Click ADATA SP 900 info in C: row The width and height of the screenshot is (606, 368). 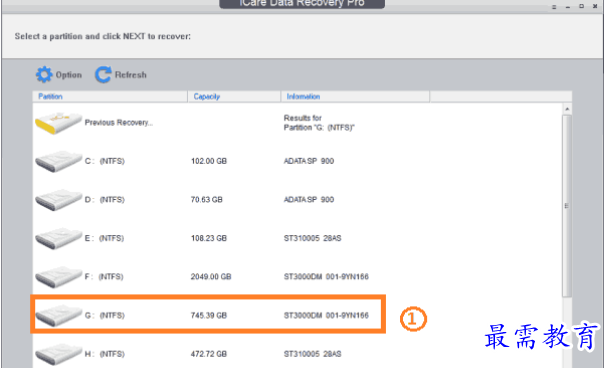tap(309, 161)
